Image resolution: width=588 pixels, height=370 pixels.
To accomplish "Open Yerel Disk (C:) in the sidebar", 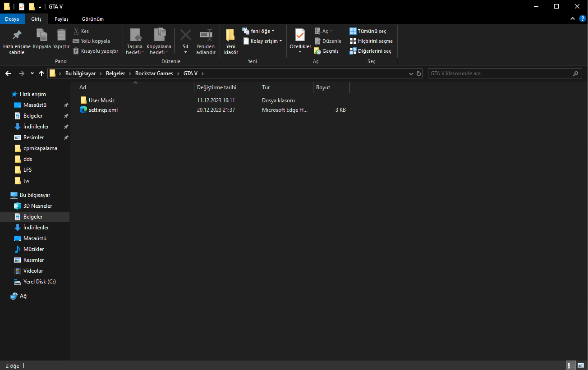I will 39,282.
